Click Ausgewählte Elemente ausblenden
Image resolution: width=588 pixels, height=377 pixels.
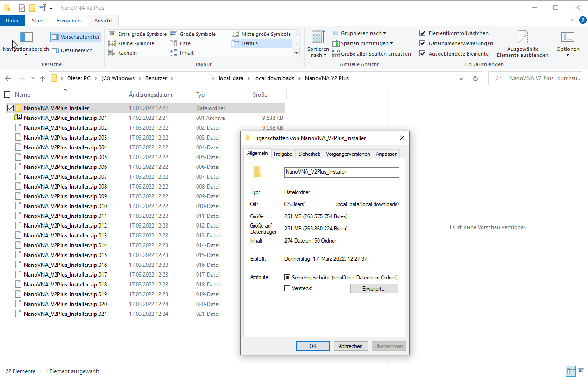[523, 44]
